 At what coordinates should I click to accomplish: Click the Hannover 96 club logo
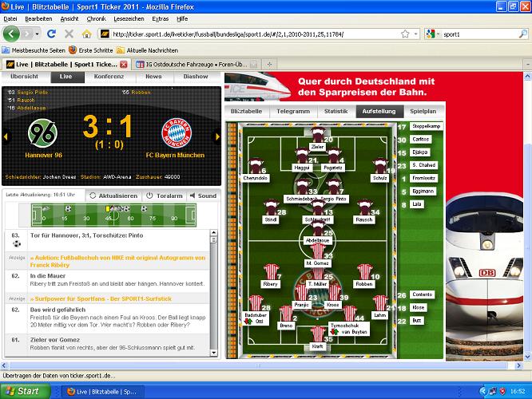43,133
